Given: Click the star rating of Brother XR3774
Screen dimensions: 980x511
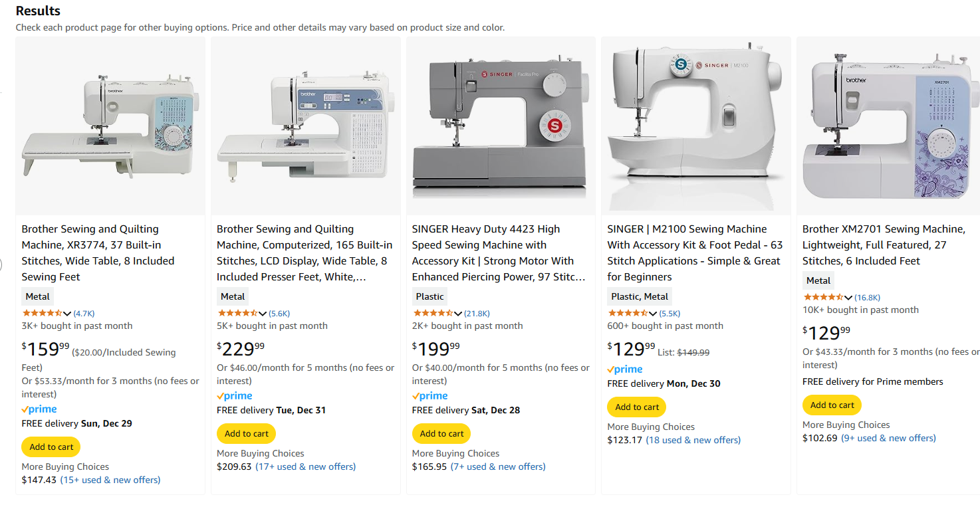Looking at the screenshot, I should (x=43, y=313).
